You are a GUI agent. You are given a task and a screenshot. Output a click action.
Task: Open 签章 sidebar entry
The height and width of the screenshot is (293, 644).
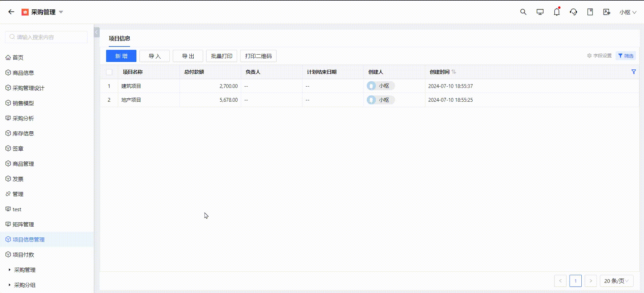pyautogui.click(x=18, y=149)
